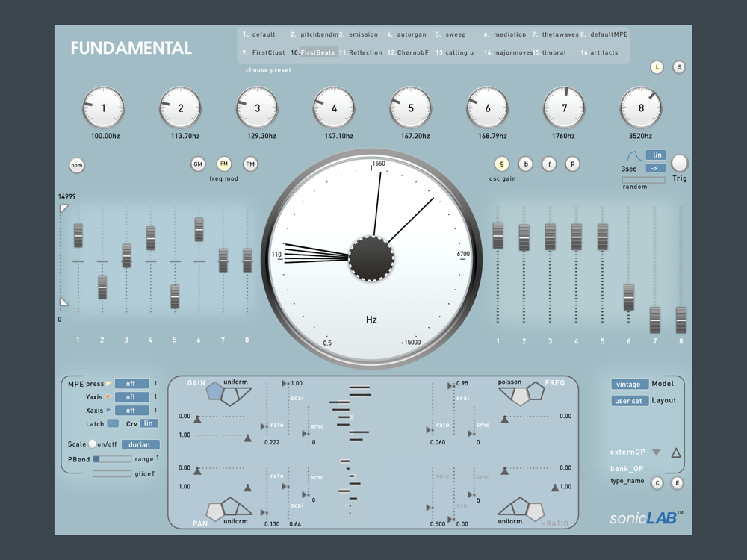The height and width of the screenshot is (560, 747).
Task: Select the GM freq mod button
Action: [198, 164]
